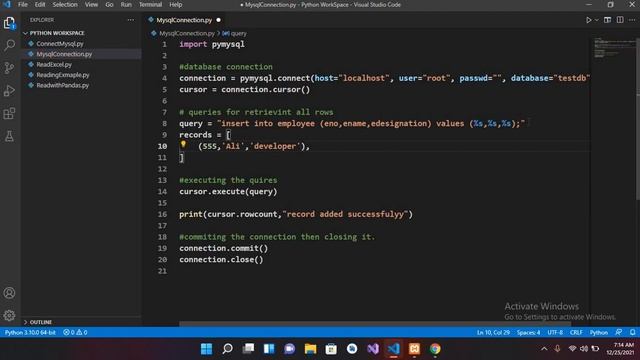
Task: Open notifications bell in status bar
Action: [632, 332]
